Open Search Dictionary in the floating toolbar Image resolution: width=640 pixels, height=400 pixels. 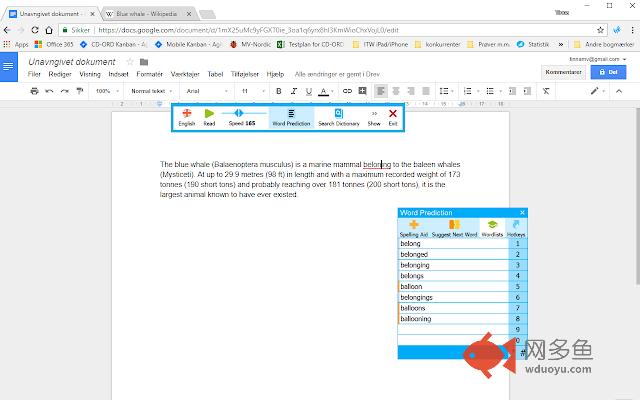339,118
